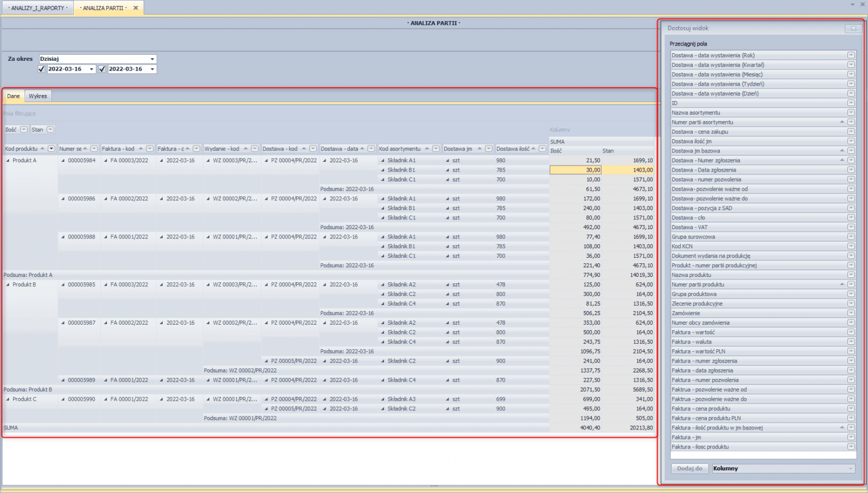Screen dimensions: 868x493
Task: Open the Kolumny area combo box
Action: pos(783,469)
